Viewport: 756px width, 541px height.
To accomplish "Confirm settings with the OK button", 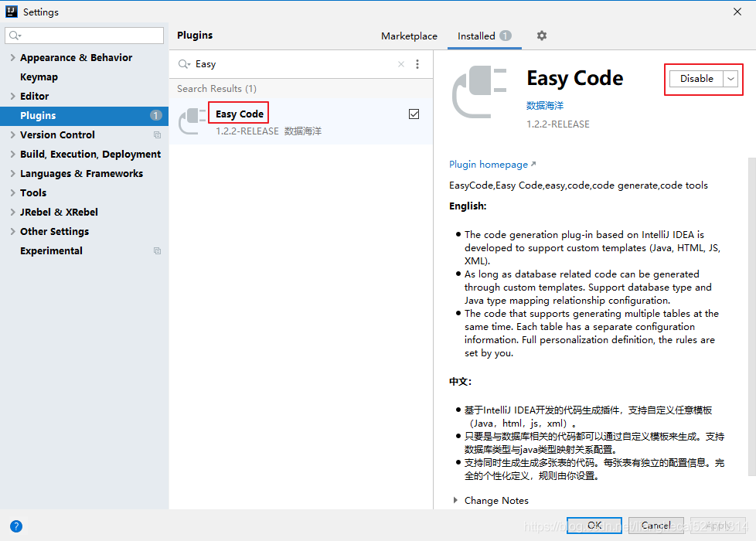I will coord(594,525).
